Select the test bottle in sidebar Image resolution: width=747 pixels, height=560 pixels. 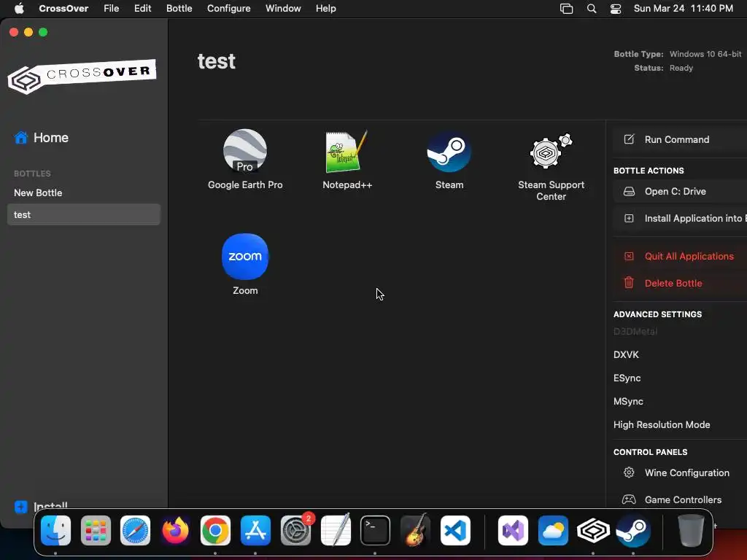click(x=84, y=215)
